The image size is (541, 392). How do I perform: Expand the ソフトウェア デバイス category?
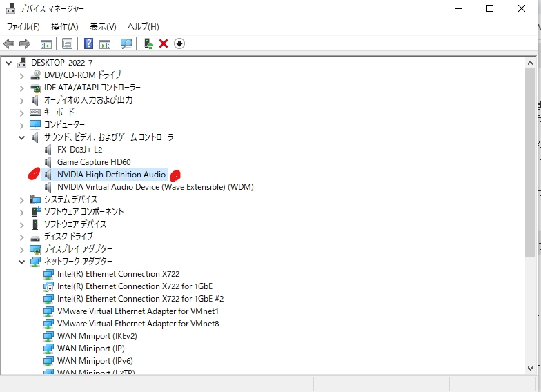[x=22, y=225]
